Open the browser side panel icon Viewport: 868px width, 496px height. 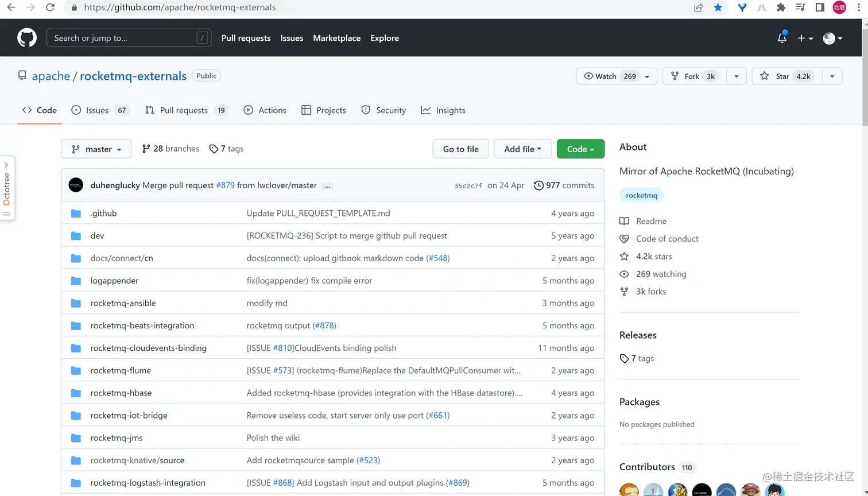click(x=820, y=7)
